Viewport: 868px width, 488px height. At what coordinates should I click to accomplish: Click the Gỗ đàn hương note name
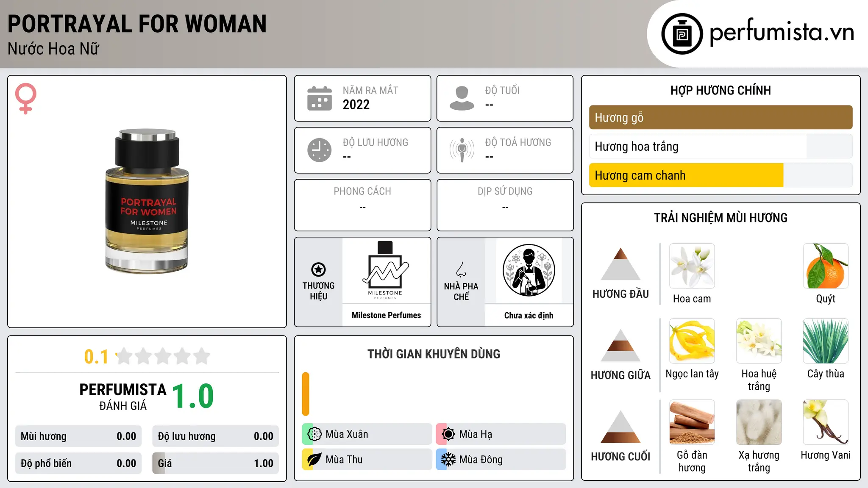pos(692,461)
